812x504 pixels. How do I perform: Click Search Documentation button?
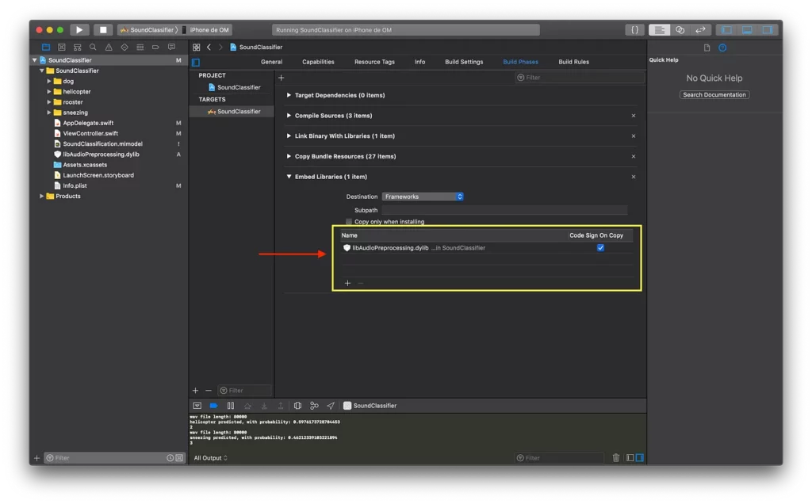(714, 94)
